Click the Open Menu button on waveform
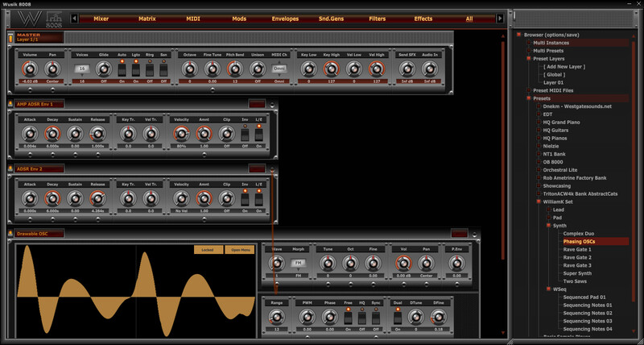 240,250
